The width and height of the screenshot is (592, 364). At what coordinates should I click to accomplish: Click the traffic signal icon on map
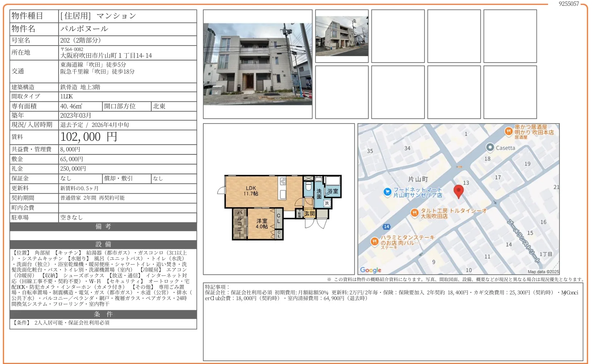(x=459, y=167)
